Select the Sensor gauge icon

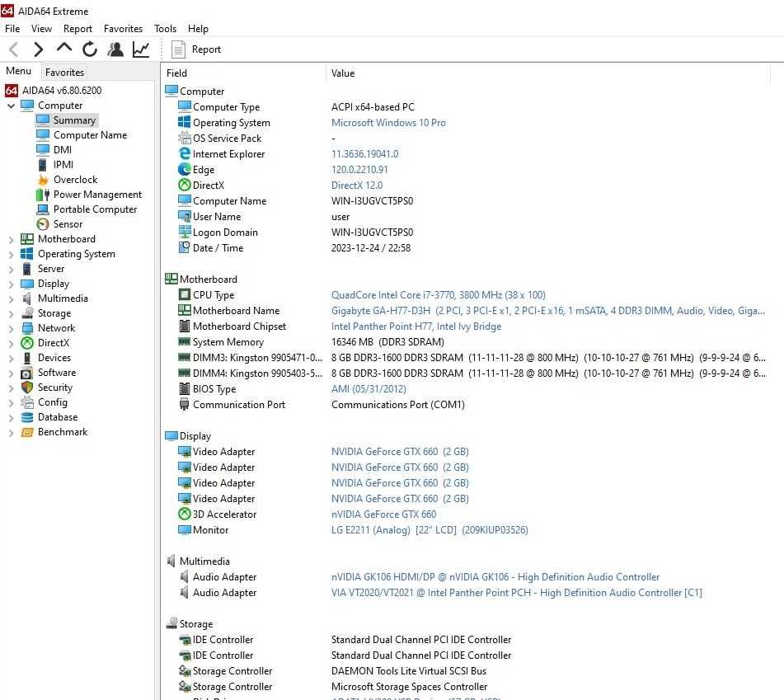[43, 224]
